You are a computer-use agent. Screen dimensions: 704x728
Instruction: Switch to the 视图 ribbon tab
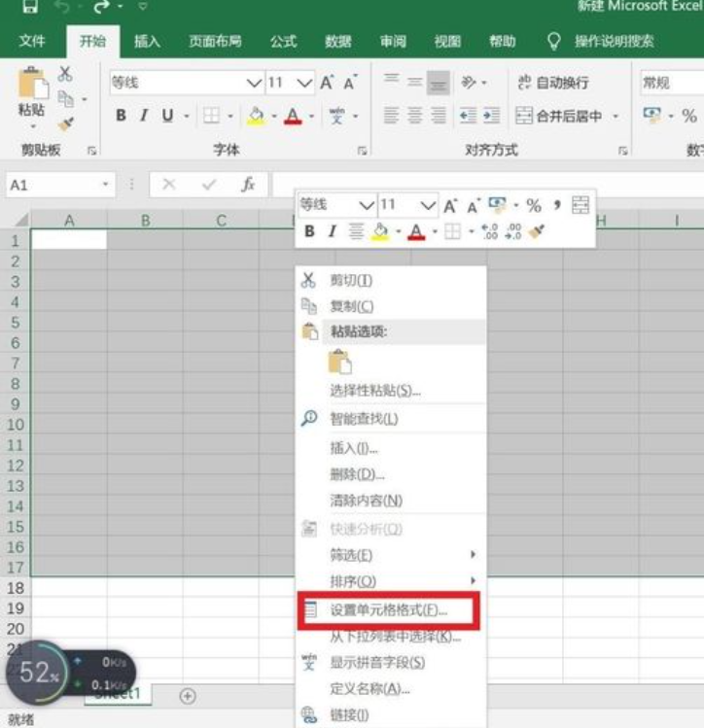tap(447, 42)
